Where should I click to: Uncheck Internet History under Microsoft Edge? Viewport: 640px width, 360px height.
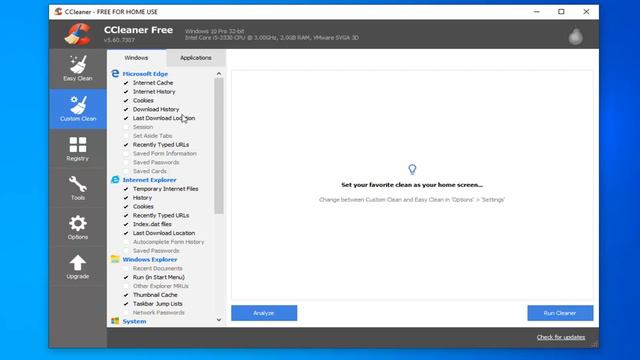[126, 92]
